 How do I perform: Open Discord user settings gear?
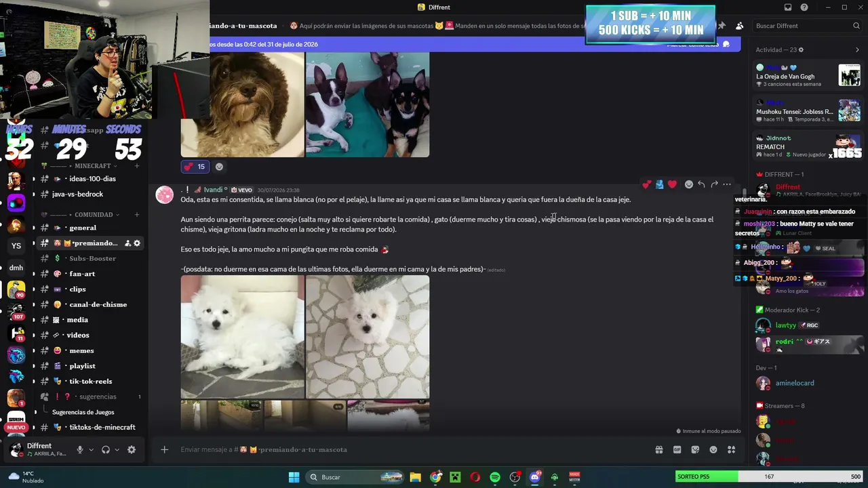132,449
